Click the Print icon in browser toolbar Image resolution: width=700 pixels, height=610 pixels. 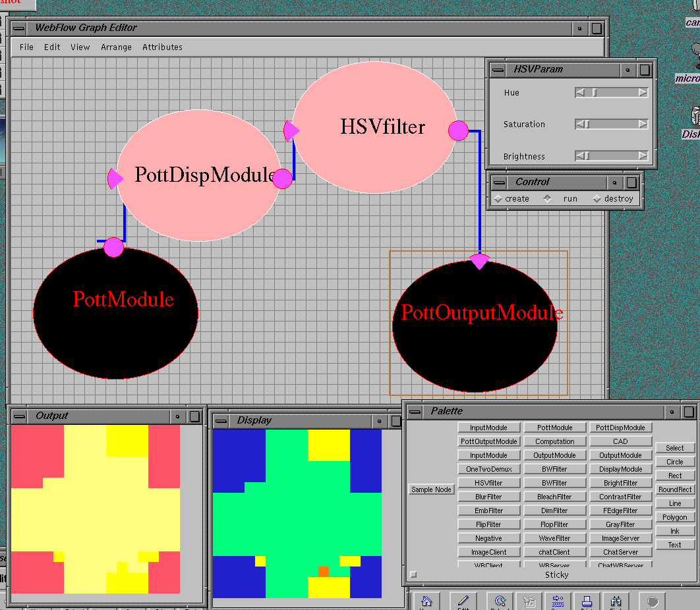pos(587,601)
